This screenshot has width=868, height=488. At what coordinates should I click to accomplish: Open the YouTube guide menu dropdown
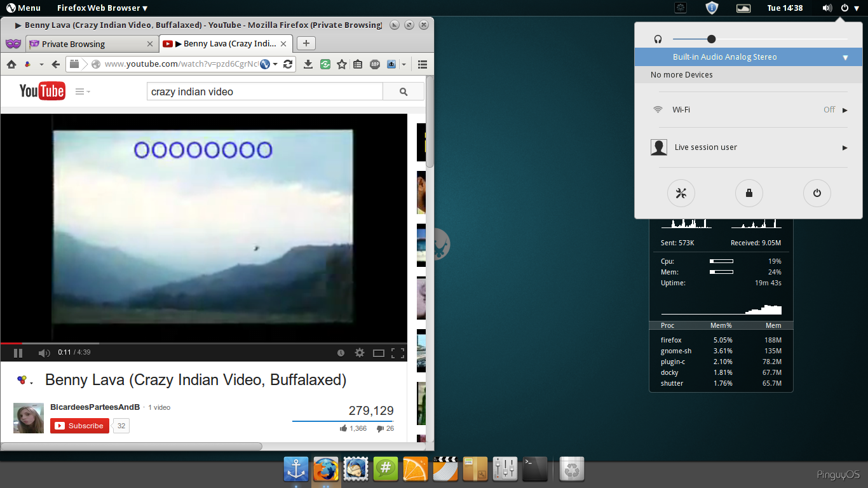(x=83, y=91)
